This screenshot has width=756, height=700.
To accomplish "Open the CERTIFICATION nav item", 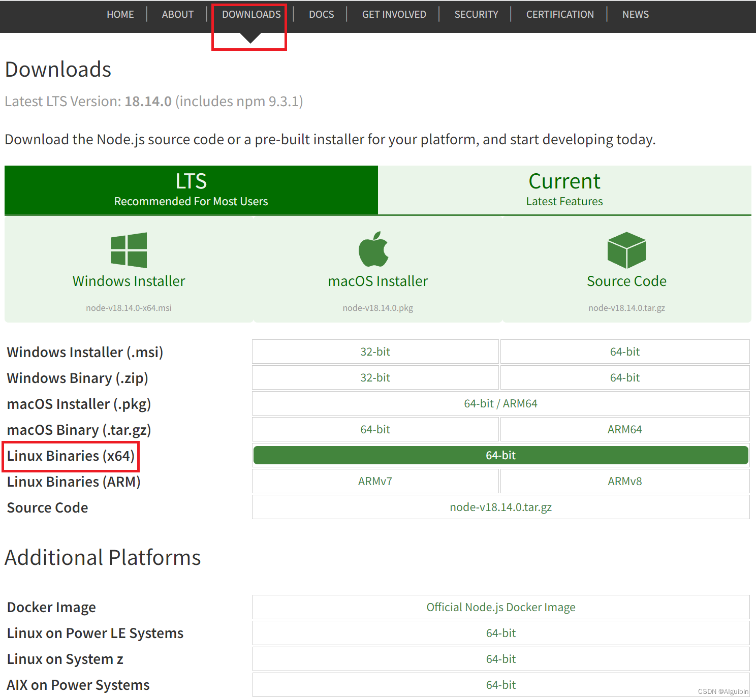I will click(560, 14).
